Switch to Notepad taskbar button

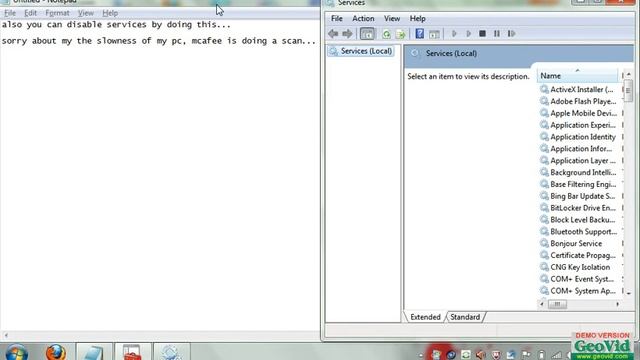pyautogui.click(x=94, y=352)
